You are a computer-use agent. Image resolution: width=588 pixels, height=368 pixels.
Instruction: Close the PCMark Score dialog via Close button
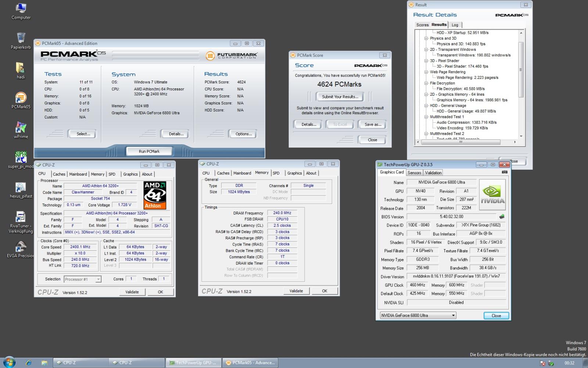[372, 140]
